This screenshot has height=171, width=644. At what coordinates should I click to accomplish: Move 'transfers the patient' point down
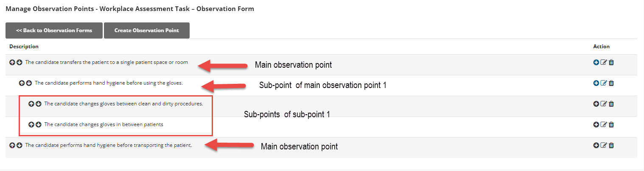click(20, 62)
